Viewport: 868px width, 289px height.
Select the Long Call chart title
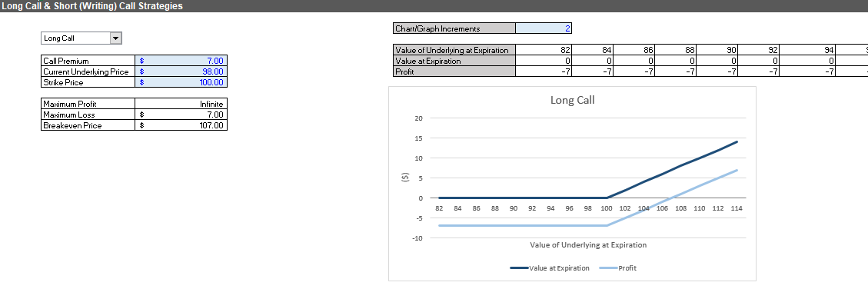[572, 100]
